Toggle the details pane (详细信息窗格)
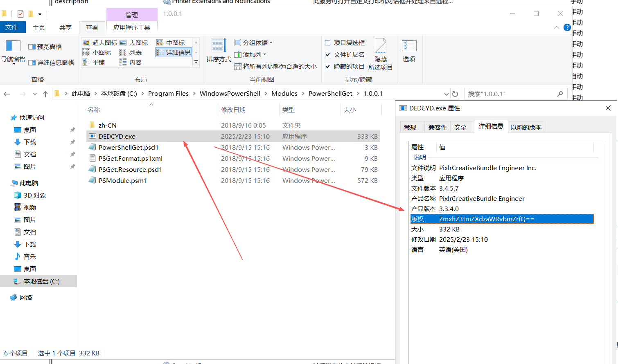This screenshot has height=364, width=618. click(x=51, y=63)
